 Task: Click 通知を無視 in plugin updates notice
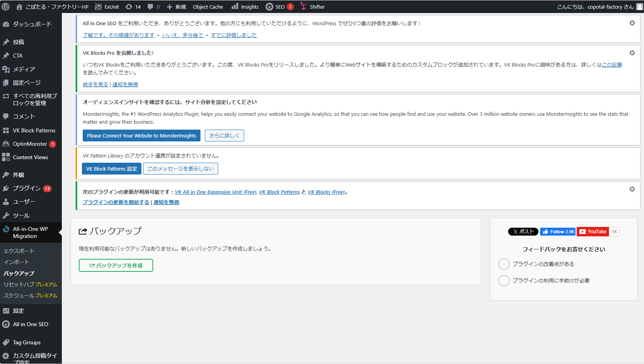click(166, 202)
